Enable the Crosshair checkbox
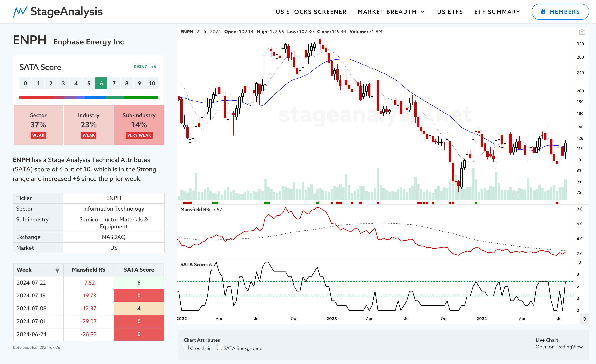596x364 pixels. [x=186, y=347]
